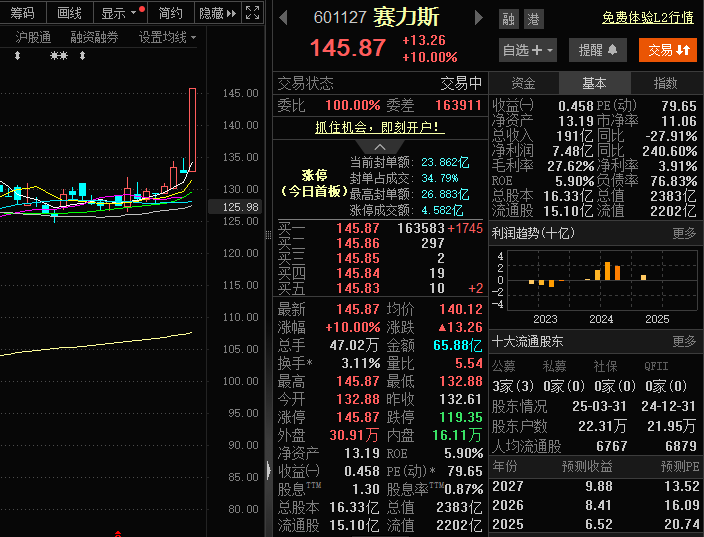
Task: Click the first up-down arrow marker on chart
Action: pos(18,56)
